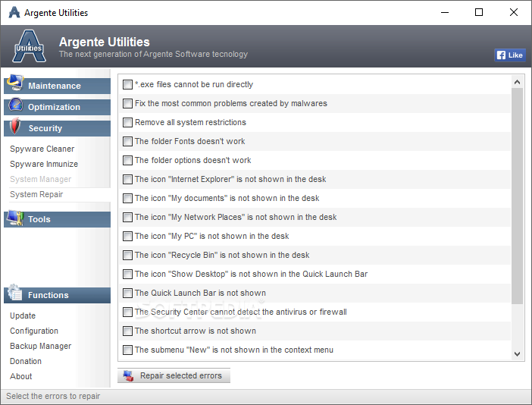
Task: Select System Manager in sidebar
Action: click(x=40, y=179)
